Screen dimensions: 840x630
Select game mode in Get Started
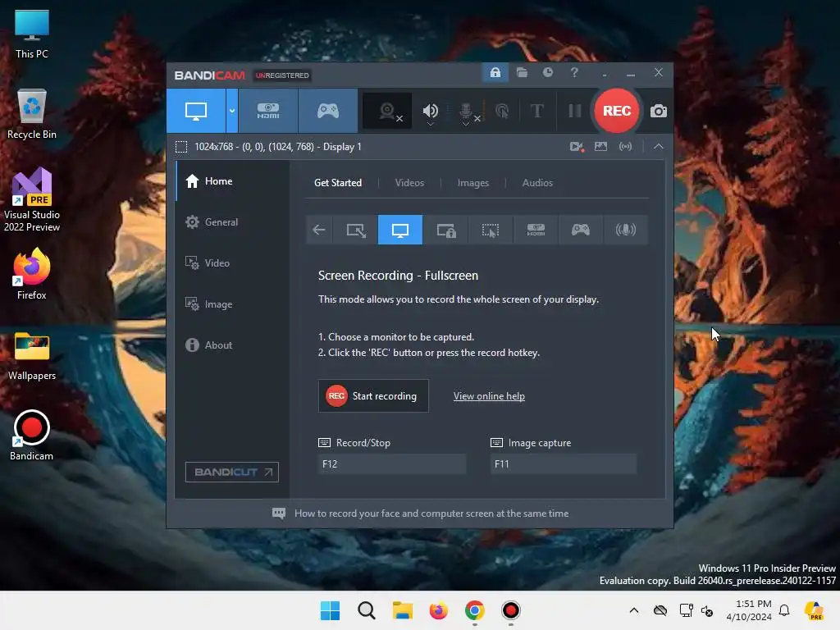[580, 230]
